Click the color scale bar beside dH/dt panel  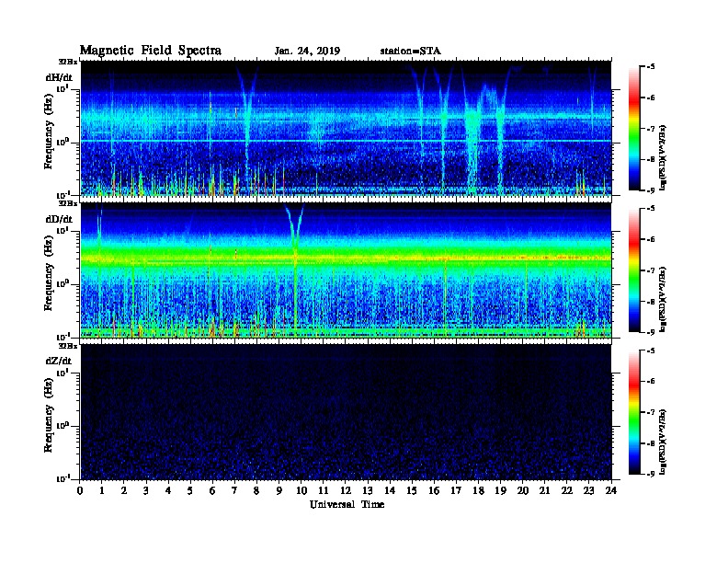(634, 129)
